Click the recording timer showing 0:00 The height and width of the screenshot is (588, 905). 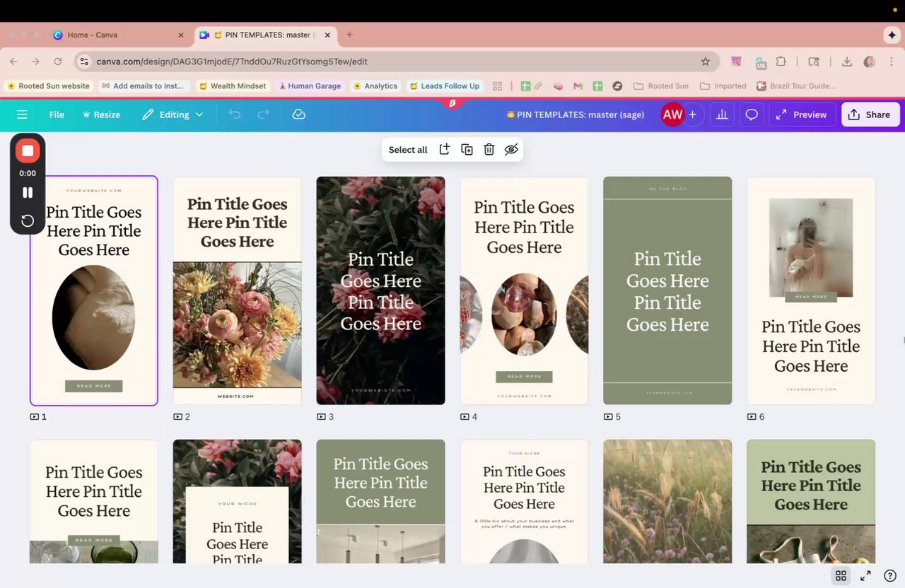pyautogui.click(x=28, y=173)
